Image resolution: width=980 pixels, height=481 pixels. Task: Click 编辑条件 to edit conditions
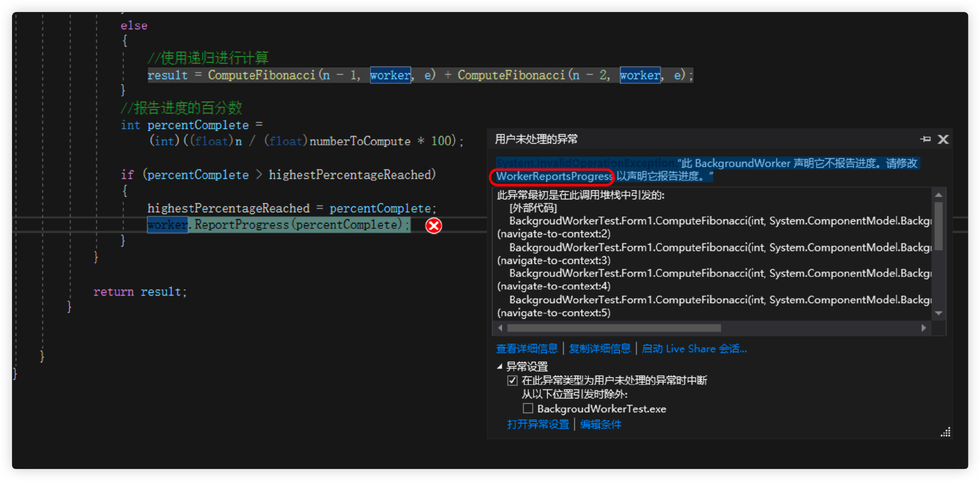(x=601, y=424)
